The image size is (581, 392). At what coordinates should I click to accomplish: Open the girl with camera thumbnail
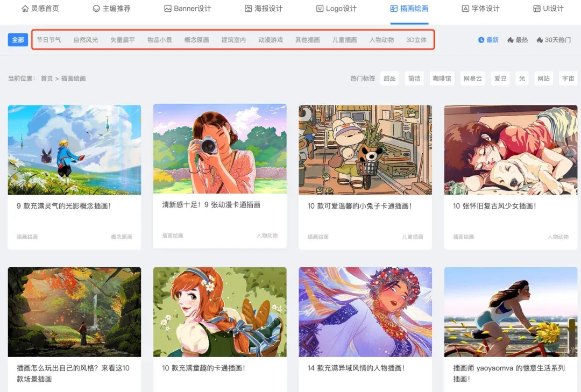click(x=219, y=148)
